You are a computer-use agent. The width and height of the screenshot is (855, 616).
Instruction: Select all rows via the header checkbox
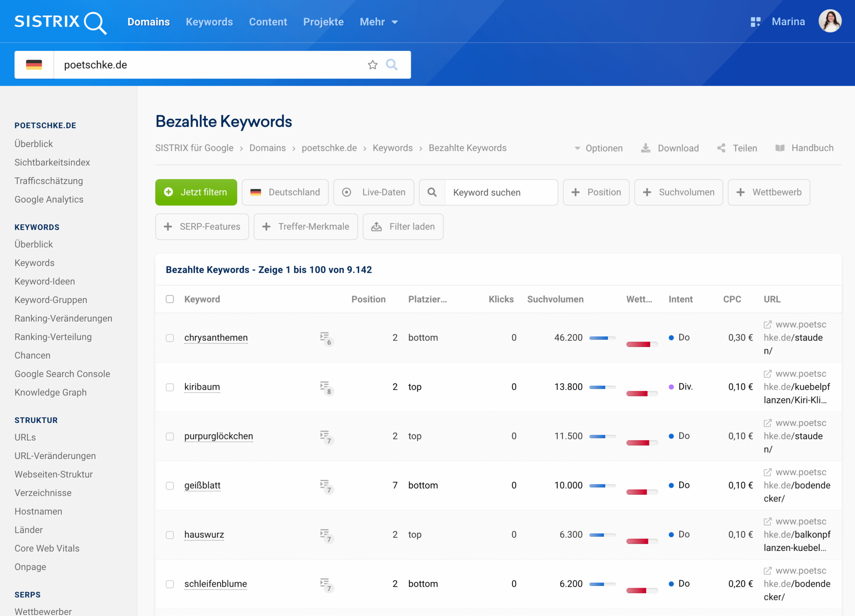tap(170, 299)
